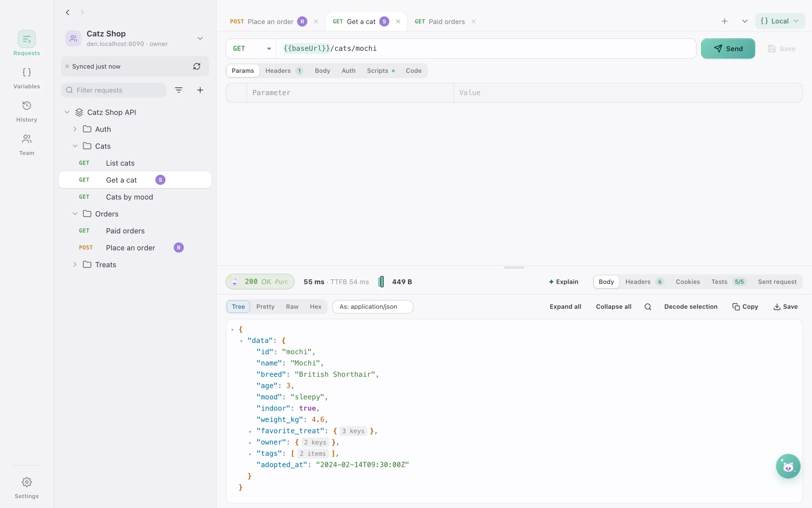Close the Place an order tab
Image resolution: width=812 pixels, height=508 pixels.
(x=316, y=21)
